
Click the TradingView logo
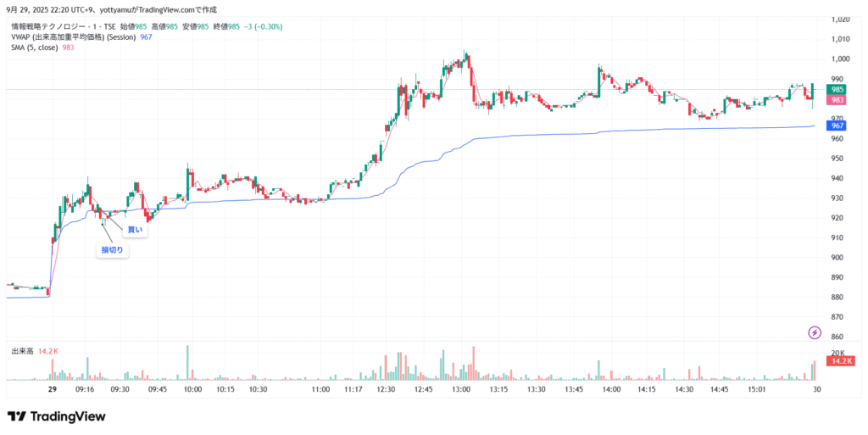coord(57,416)
